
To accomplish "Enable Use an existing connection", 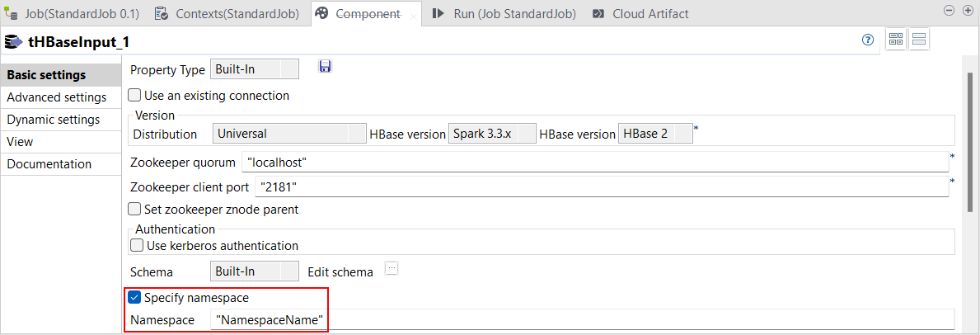I will pyautogui.click(x=135, y=96).
